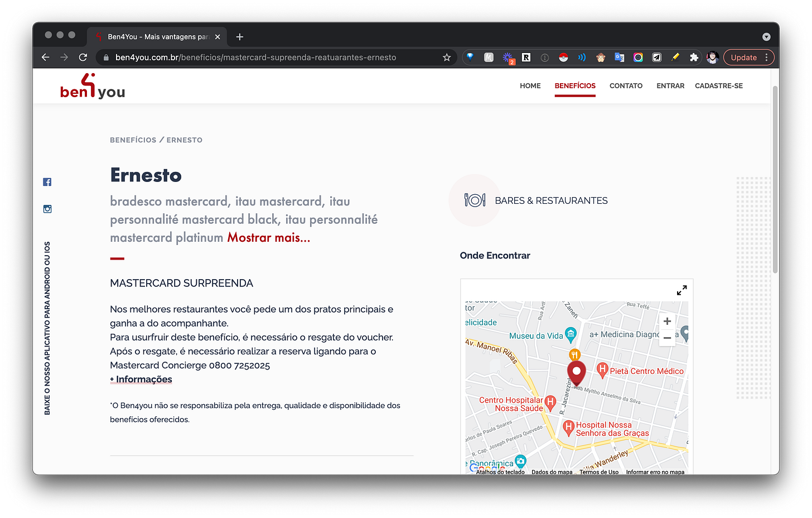
Task: Open CADASTRE-SE menu item
Action: point(719,86)
